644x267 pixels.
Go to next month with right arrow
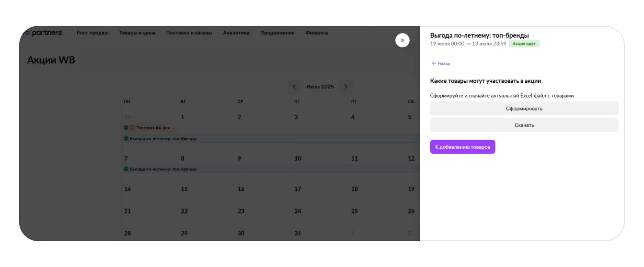click(345, 87)
